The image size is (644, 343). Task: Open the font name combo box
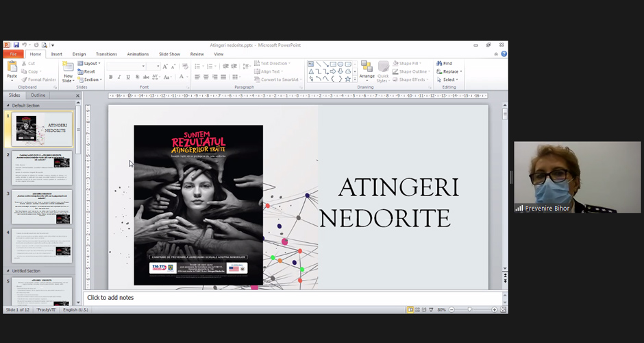coord(127,67)
